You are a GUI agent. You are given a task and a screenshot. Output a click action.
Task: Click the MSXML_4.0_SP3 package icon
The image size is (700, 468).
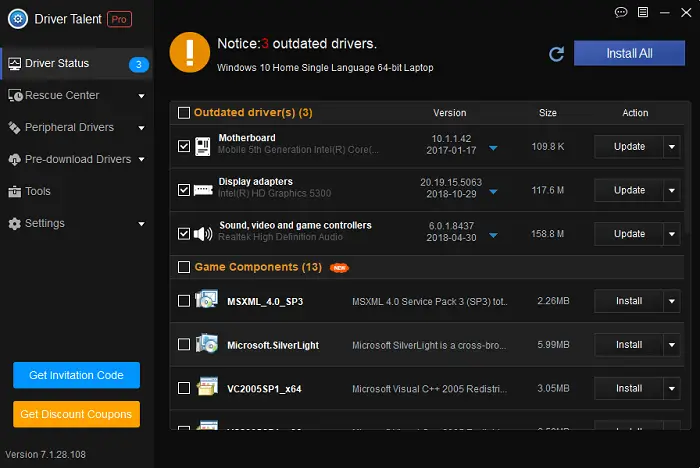click(x=207, y=299)
